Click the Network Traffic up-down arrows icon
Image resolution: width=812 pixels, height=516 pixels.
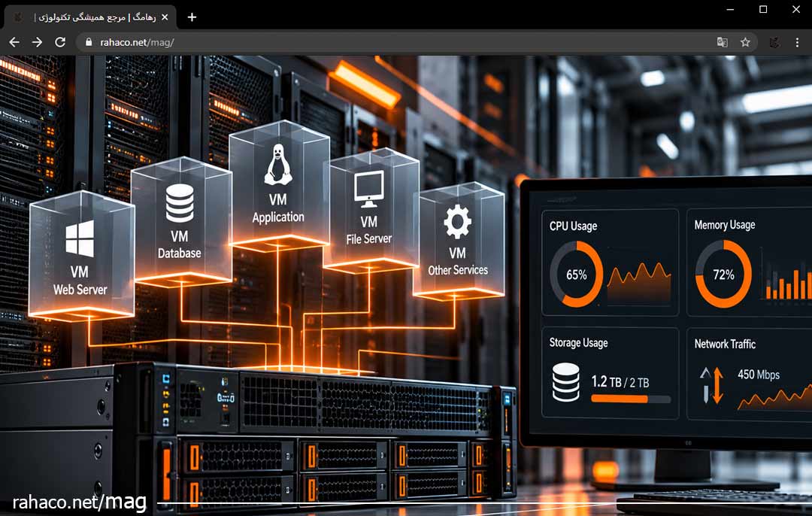click(711, 385)
